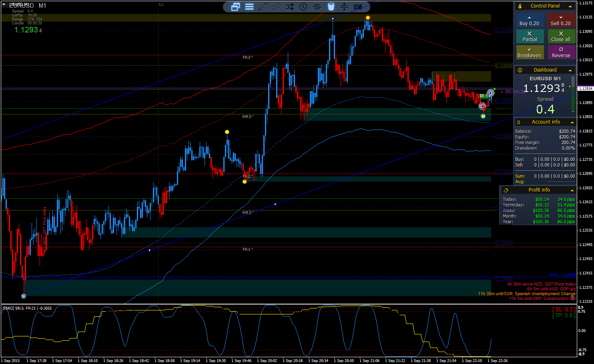Open the three-line menu icon in the toolbar
The width and height of the screenshot is (594, 364).
(249, 6)
